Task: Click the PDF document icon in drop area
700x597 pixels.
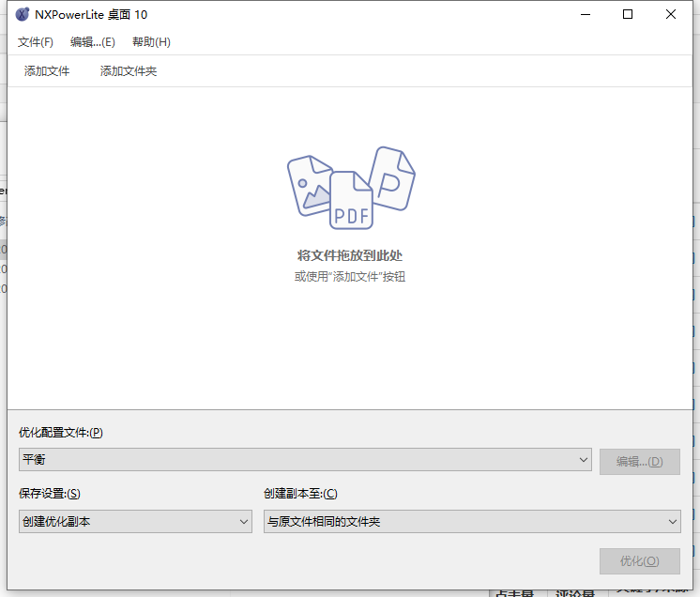Action: point(351,201)
